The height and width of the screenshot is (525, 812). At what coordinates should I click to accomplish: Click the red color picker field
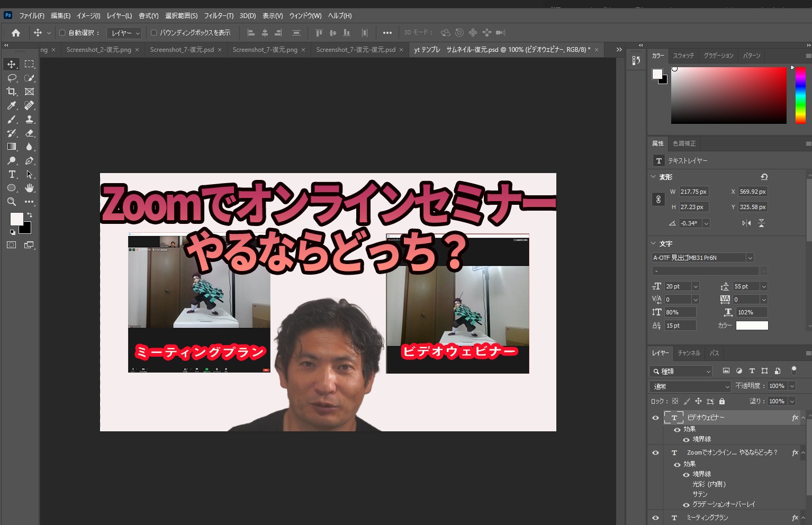coord(728,95)
